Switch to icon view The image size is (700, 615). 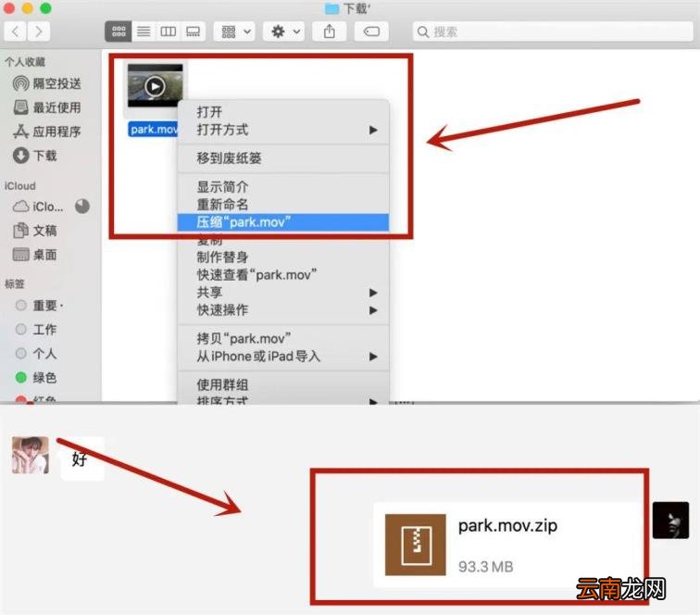click(x=119, y=31)
